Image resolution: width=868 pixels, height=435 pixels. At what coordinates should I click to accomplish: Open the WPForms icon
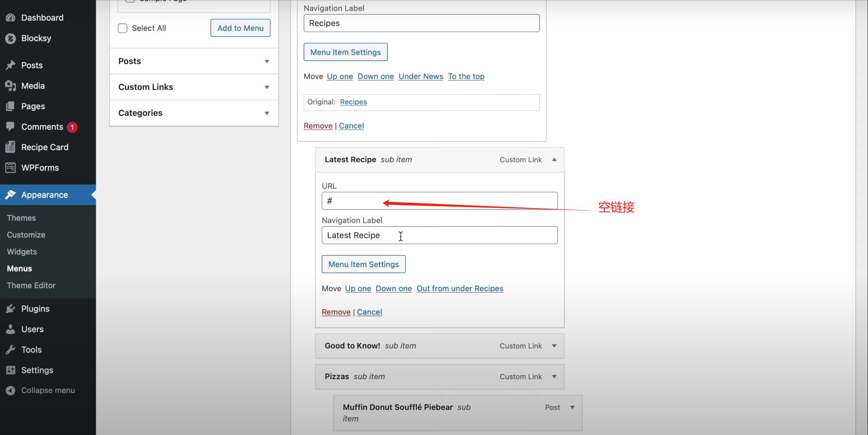(x=11, y=168)
